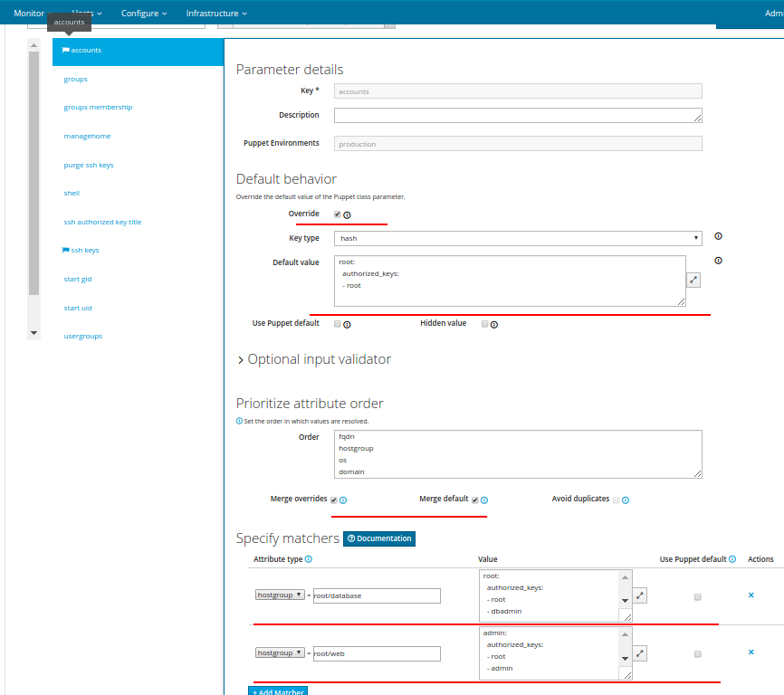Select groups parameter tab
Screen dimensions: 784x695
point(75,79)
